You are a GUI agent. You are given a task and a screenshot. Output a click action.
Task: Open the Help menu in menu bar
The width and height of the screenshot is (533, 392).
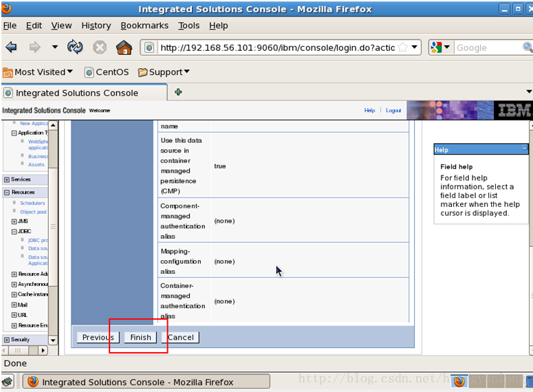pos(218,25)
